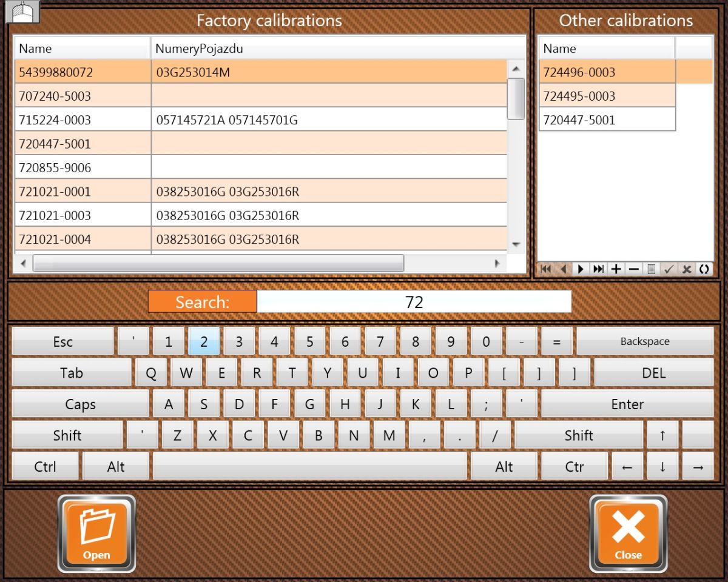Select 724495-0003 in Other calibrations
Image resolution: width=728 pixels, height=582 pixels.
tap(607, 96)
